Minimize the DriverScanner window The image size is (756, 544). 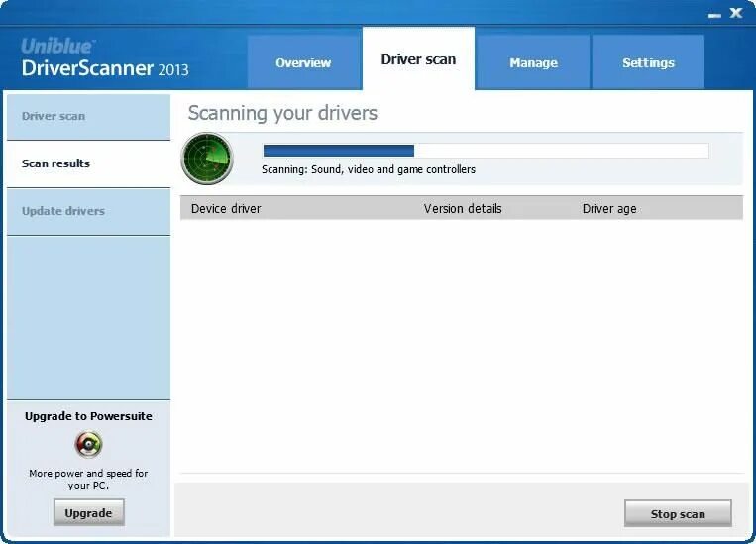click(x=714, y=15)
